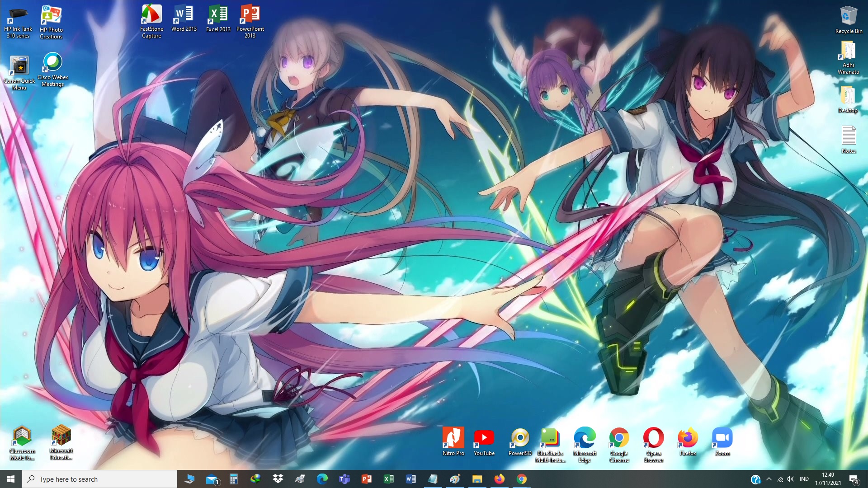
Task: Click the taskbar search box
Action: click(99, 479)
